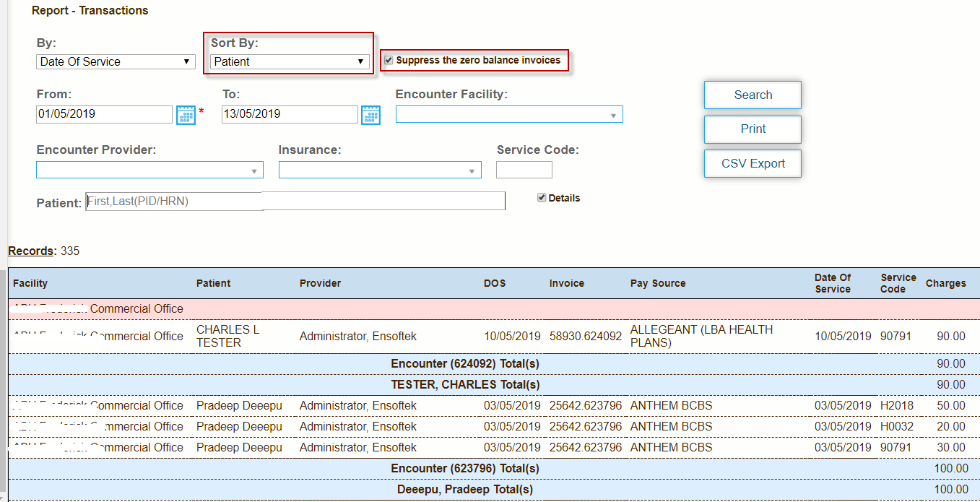
Task: Toggle Suppress the zero balance invoices checkbox
Action: [389, 61]
